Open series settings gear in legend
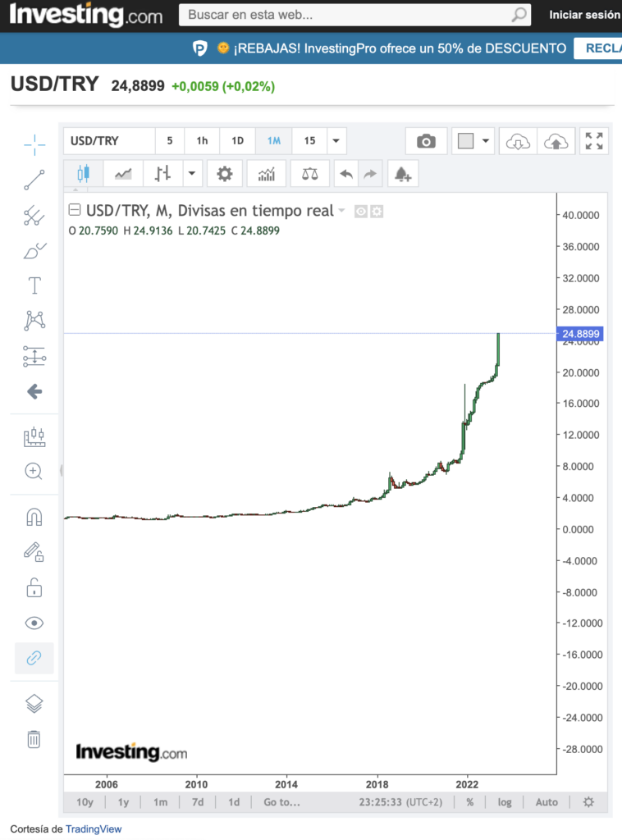 point(377,212)
